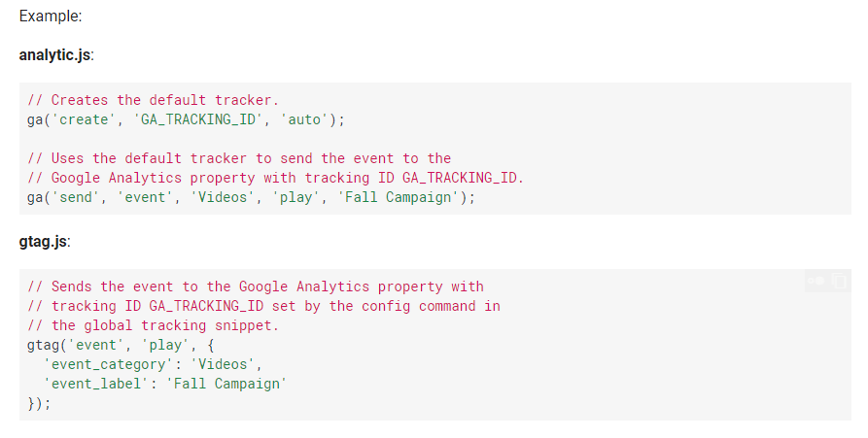868x438 pixels.
Task: Click the 'Videos' string in ga send line
Action: click(x=223, y=197)
